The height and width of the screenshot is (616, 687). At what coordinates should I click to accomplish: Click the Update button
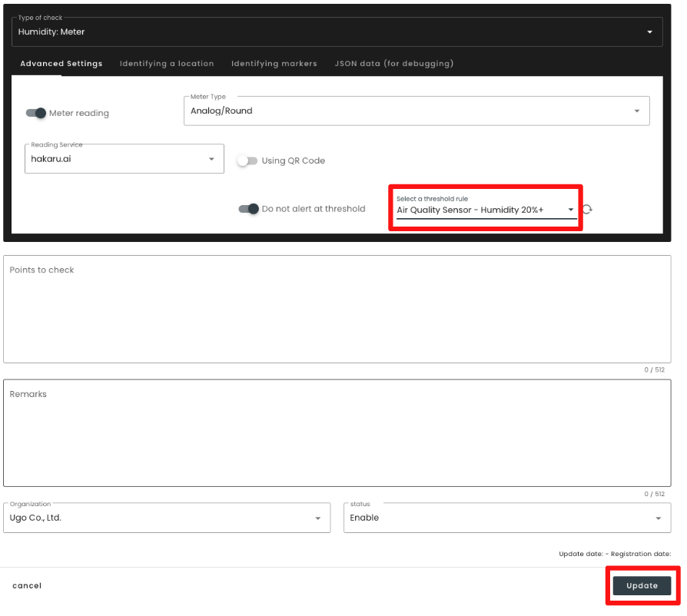(642, 586)
